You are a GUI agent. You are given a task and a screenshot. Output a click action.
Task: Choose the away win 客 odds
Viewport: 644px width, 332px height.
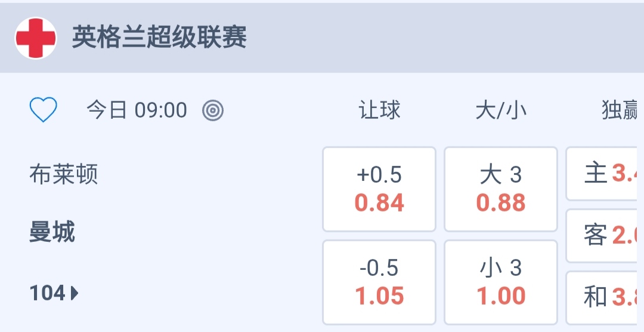605,236
